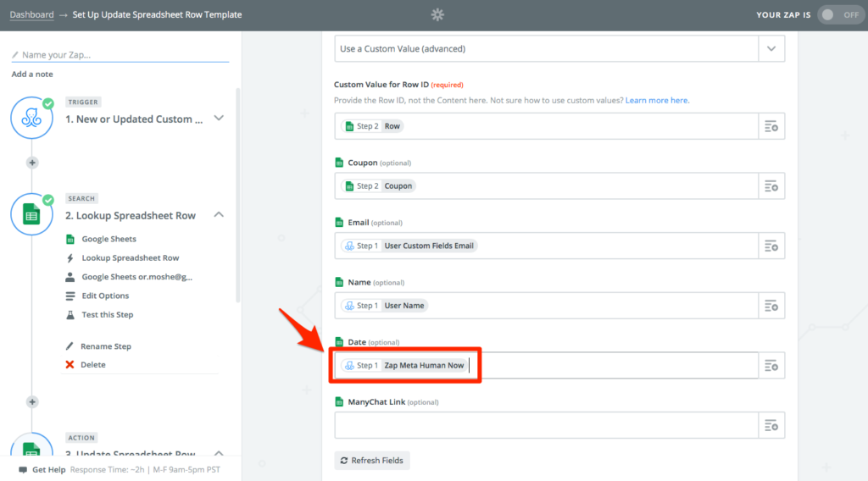Open insert-field picker for Date field
868x481 pixels.
771,366
